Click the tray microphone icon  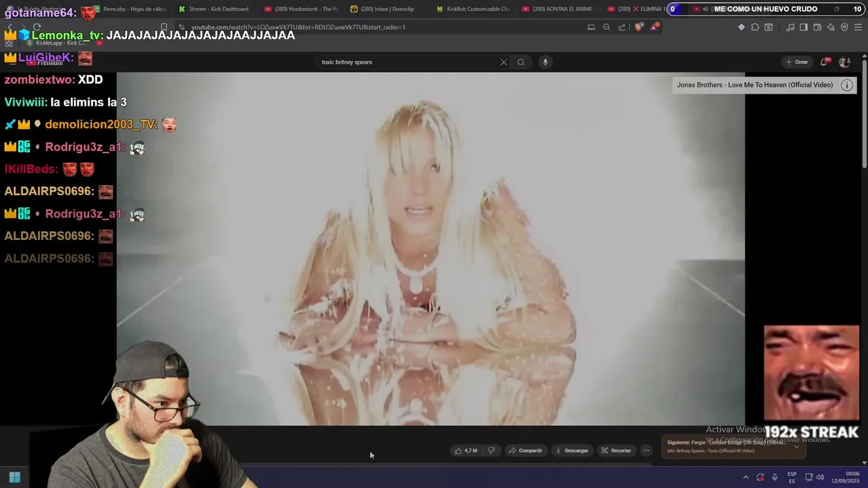point(775,477)
